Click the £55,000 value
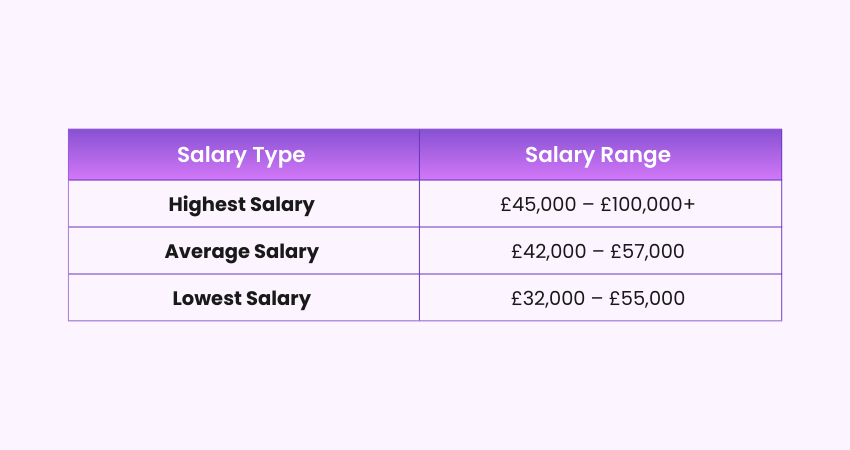The image size is (850, 450). [x=647, y=298]
